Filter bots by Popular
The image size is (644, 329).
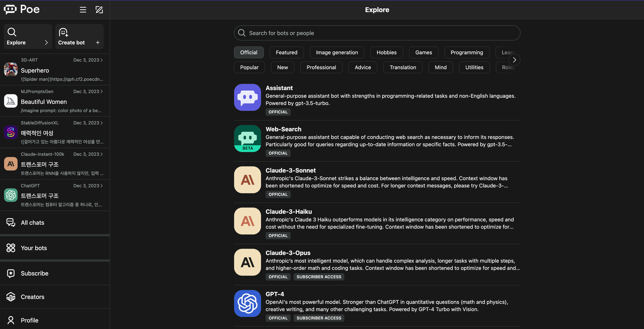pyautogui.click(x=249, y=67)
